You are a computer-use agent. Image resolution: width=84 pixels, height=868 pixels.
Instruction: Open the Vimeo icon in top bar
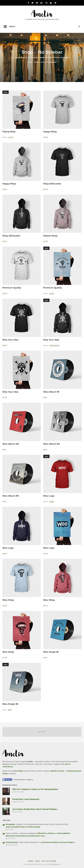55,3
